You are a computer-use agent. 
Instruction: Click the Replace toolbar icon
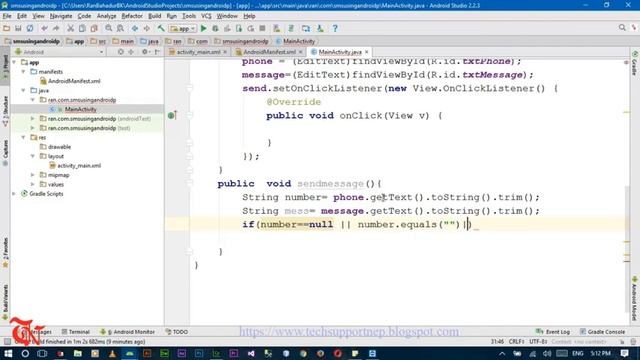pyautogui.click(x=120, y=28)
